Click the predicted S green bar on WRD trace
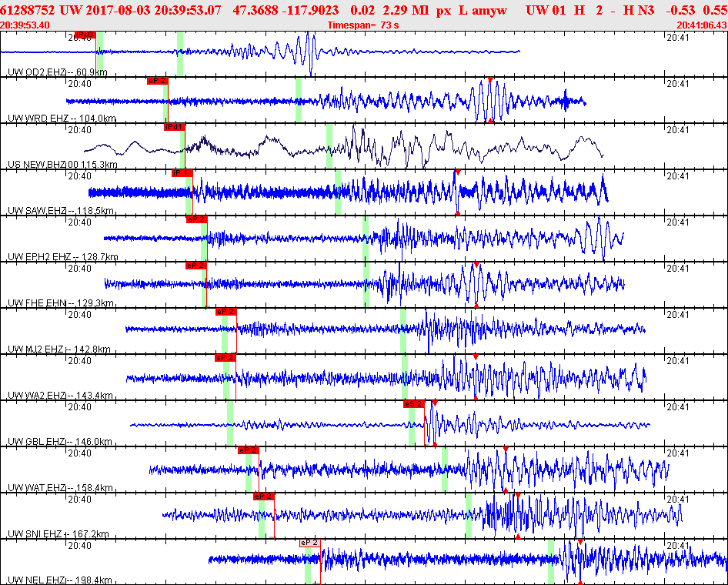Screen dimensions: 728x585 tap(299, 100)
